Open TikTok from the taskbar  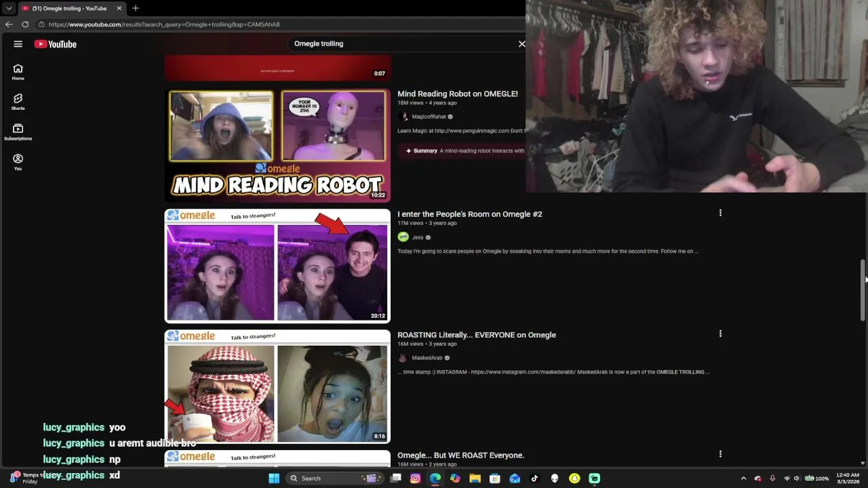(534, 479)
